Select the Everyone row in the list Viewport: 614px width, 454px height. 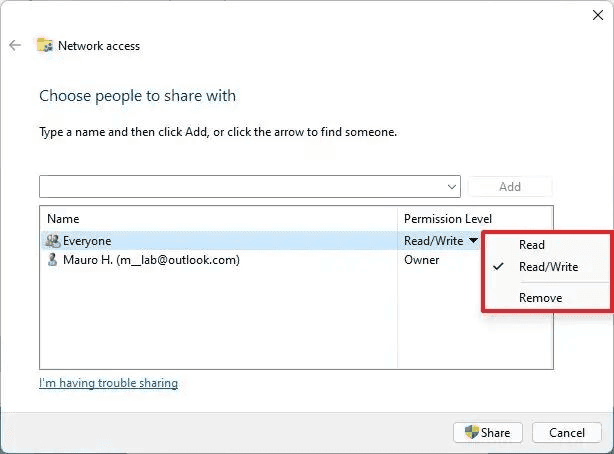pos(220,241)
